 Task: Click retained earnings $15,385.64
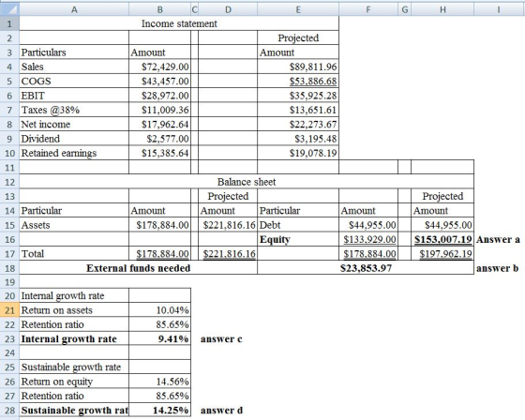point(159,153)
